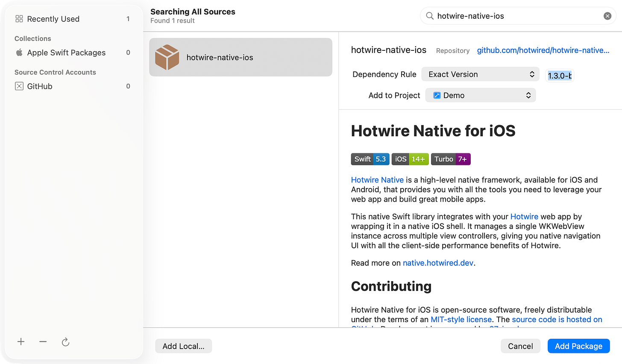Screen dimensions: 622x364
Task: Click the Found 1 result text
Action: [x=173, y=21]
